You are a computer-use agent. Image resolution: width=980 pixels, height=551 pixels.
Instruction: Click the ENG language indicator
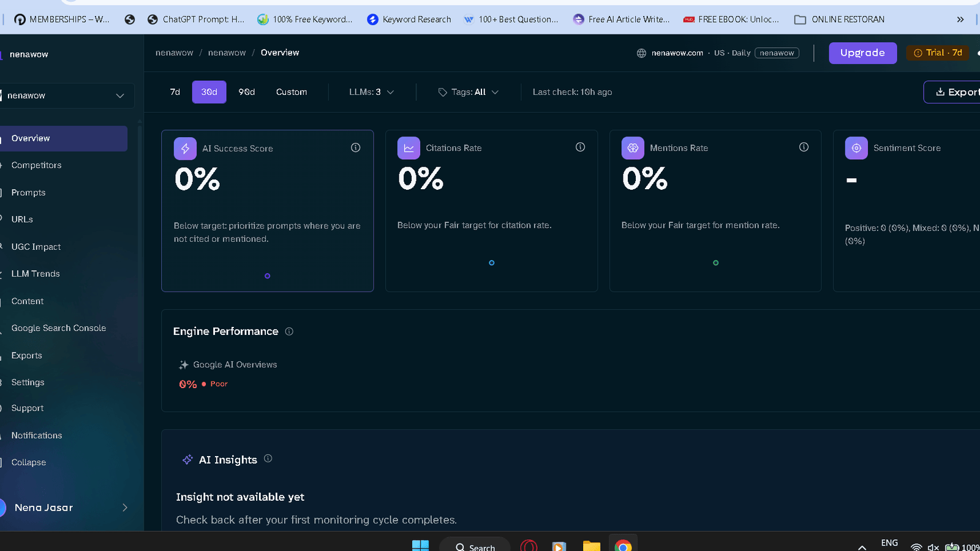point(889,543)
